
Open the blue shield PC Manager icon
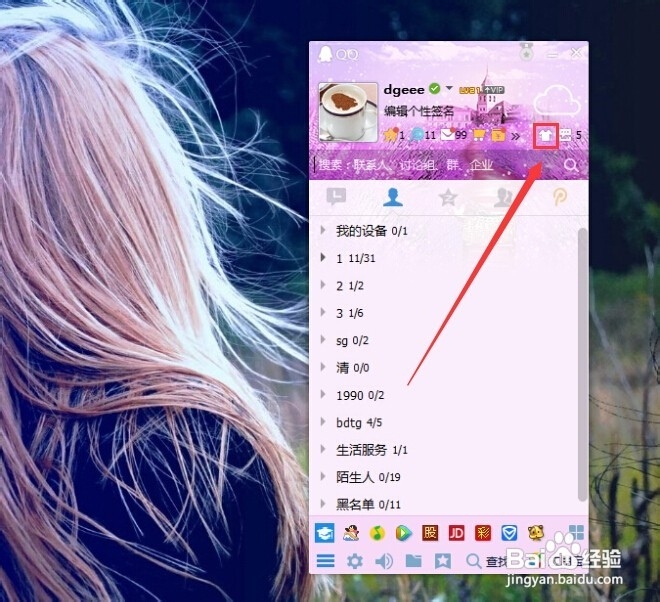[x=509, y=533]
